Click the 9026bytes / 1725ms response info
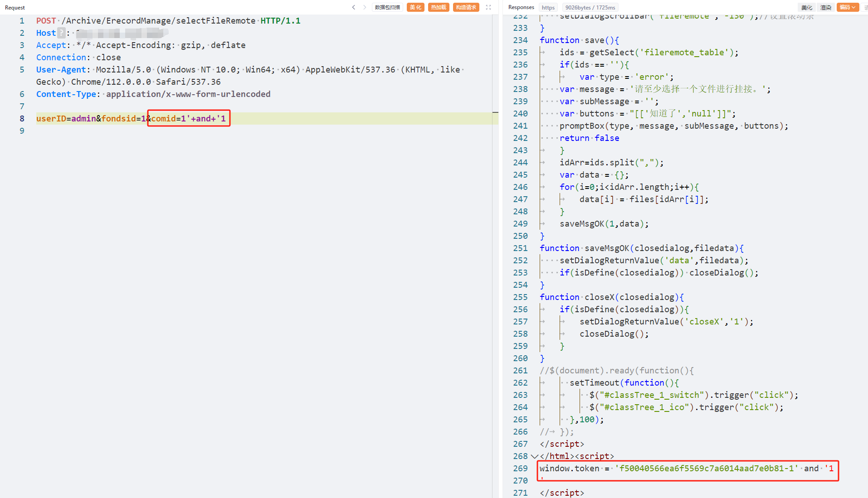The width and height of the screenshot is (868, 498). tap(590, 8)
